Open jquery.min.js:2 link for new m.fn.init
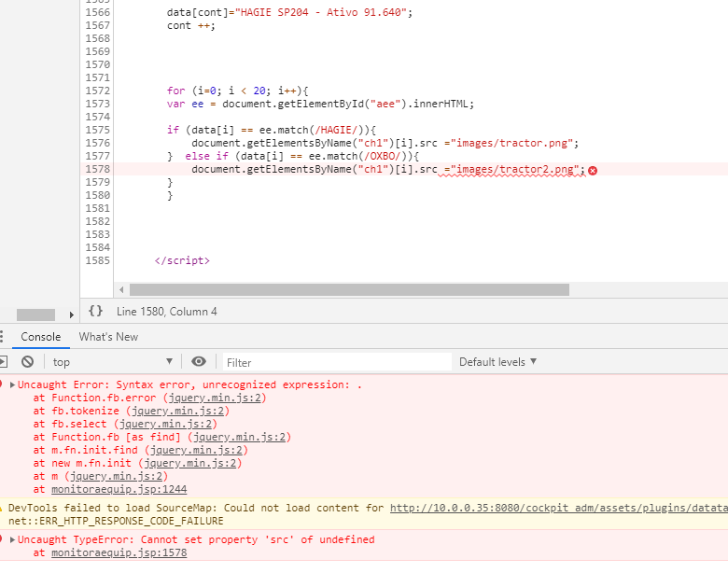Image resolution: width=728 pixels, height=587 pixels. pyautogui.click(x=190, y=463)
